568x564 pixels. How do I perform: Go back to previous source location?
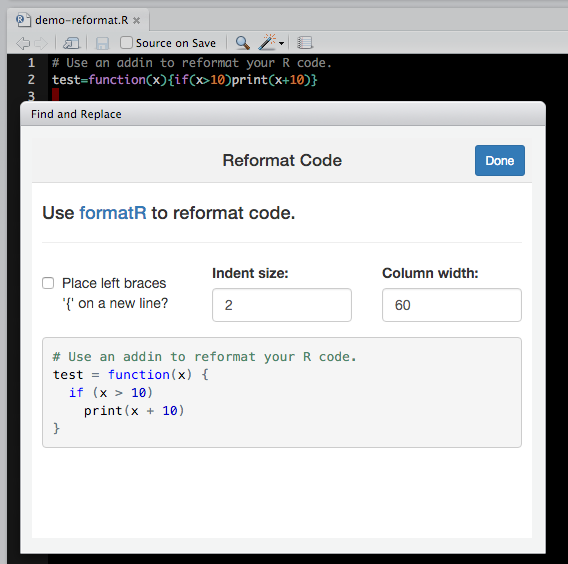pos(23,43)
